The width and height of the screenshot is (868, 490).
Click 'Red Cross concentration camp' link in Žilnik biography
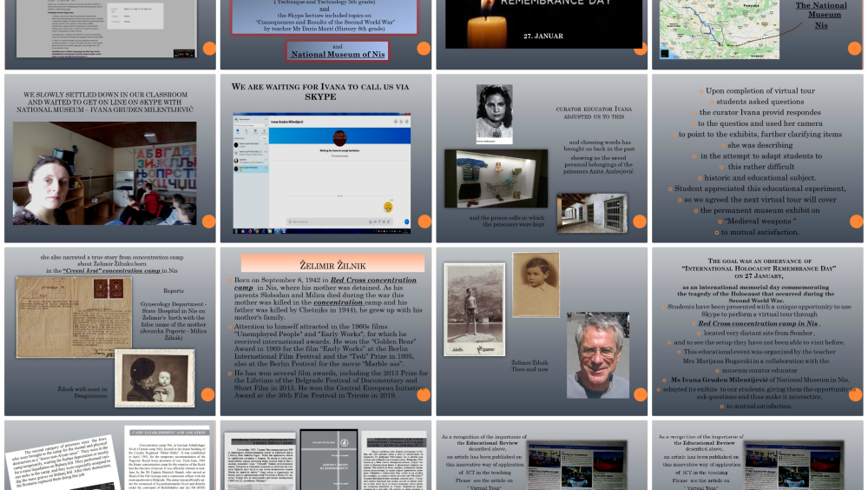point(325,284)
